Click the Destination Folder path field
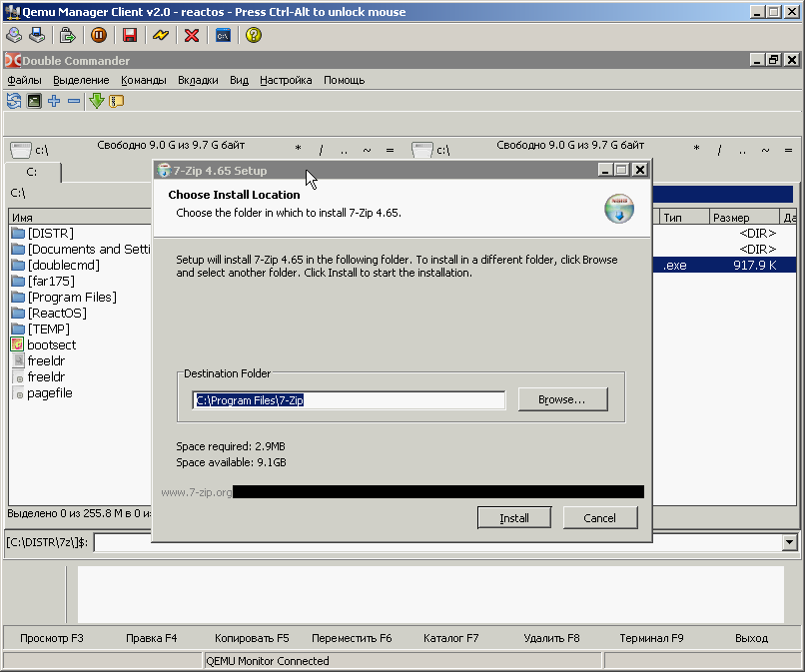 (x=350, y=400)
